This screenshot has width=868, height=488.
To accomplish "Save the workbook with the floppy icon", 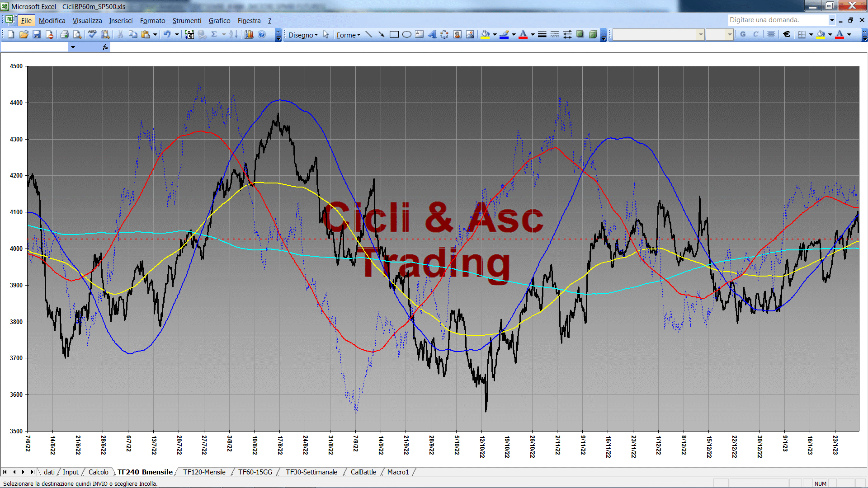I will pyautogui.click(x=37, y=34).
